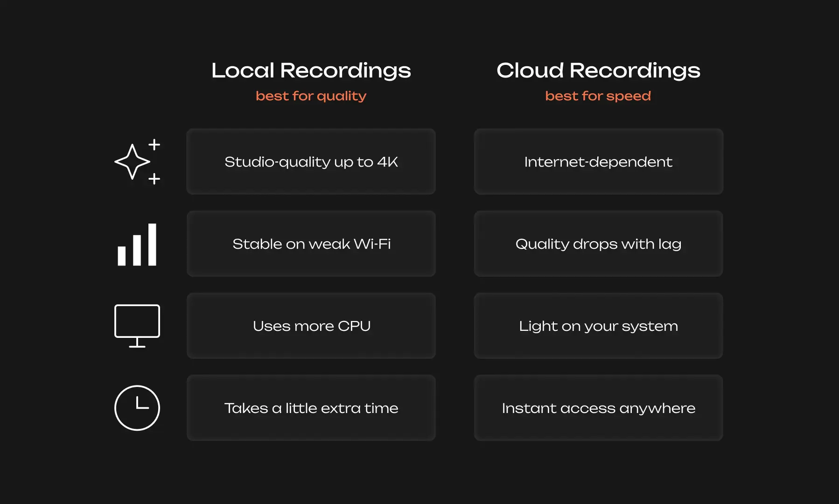Select the Uses more CPU card
Viewport: 839px width, 504px height.
311,326
